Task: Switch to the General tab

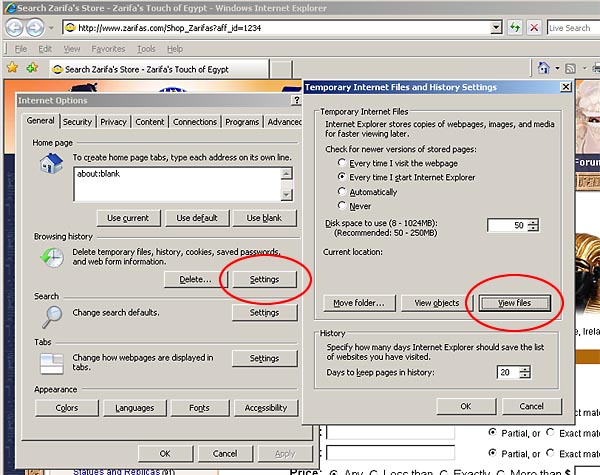Action: (40, 121)
